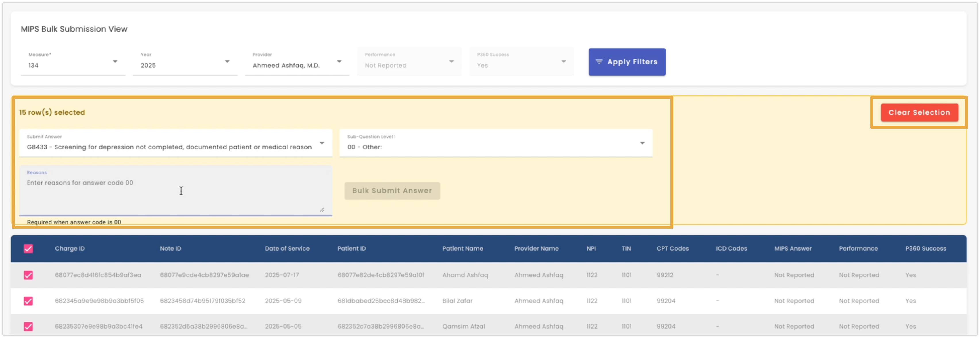Expand the Provider dropdown

click(297, 62)
